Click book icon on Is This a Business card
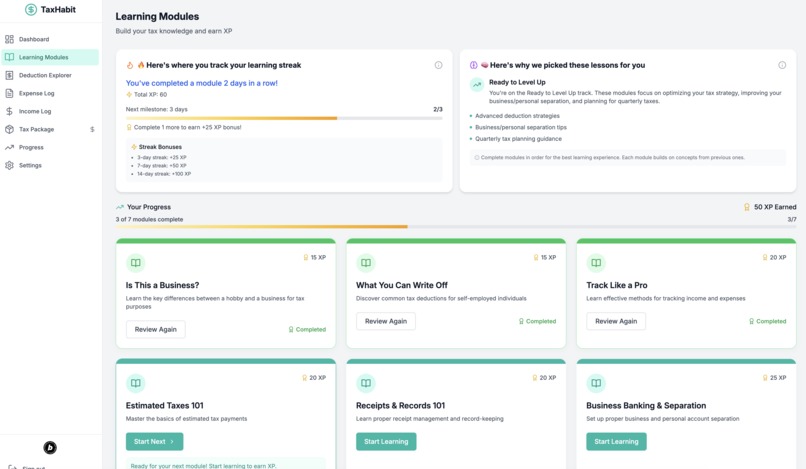 (136, 263)
